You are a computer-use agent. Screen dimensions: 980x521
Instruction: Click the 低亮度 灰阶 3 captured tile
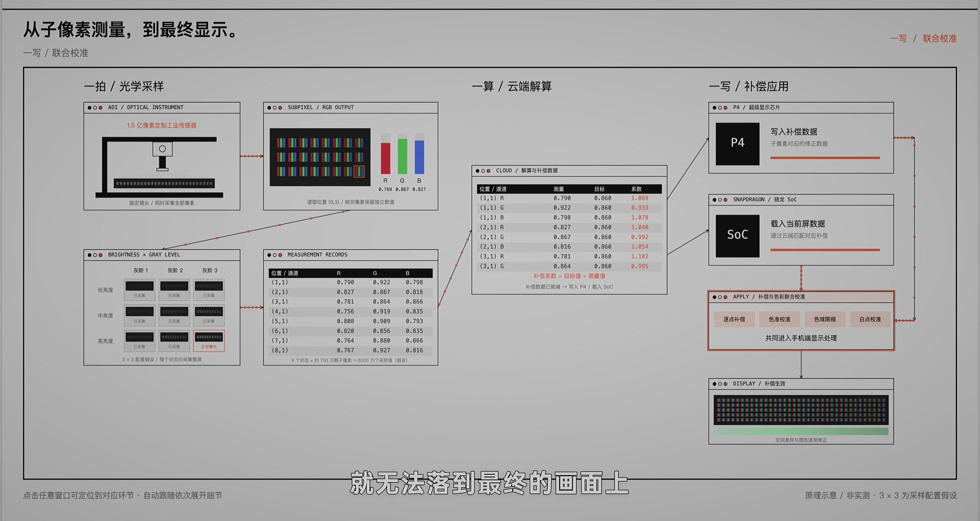[x=209, y=290]
